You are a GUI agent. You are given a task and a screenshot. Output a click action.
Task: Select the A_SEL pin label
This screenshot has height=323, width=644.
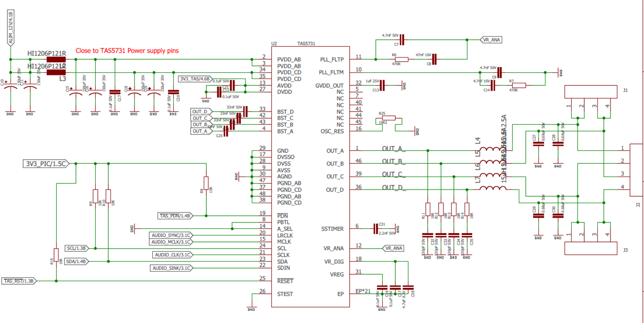[x=285, y=229]
